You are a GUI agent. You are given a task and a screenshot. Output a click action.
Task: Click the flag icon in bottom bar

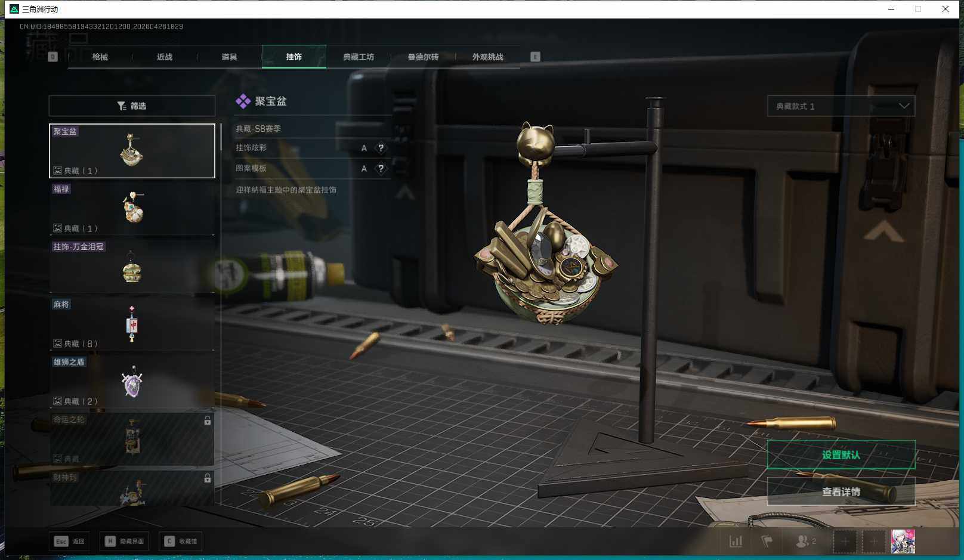click(767, 542)
